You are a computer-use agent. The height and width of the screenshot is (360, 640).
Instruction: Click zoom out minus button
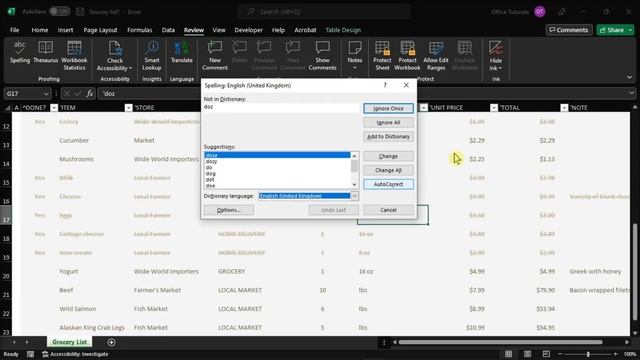[560, 354]
